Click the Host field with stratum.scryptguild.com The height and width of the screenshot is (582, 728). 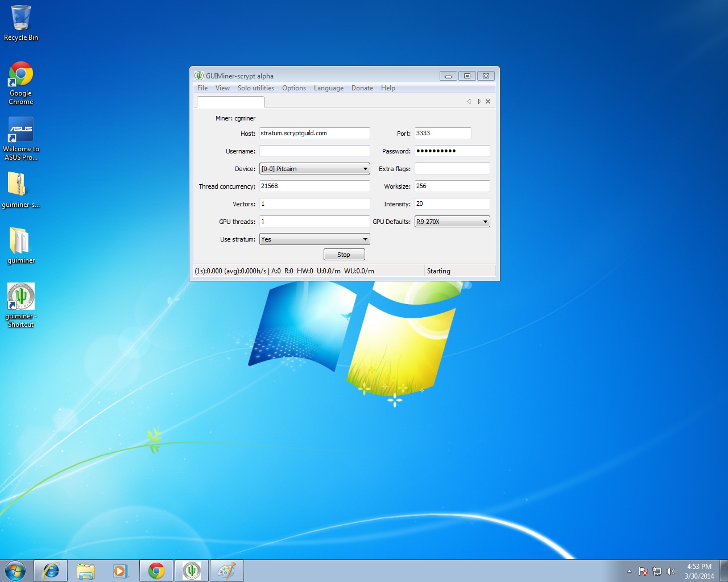315,133
